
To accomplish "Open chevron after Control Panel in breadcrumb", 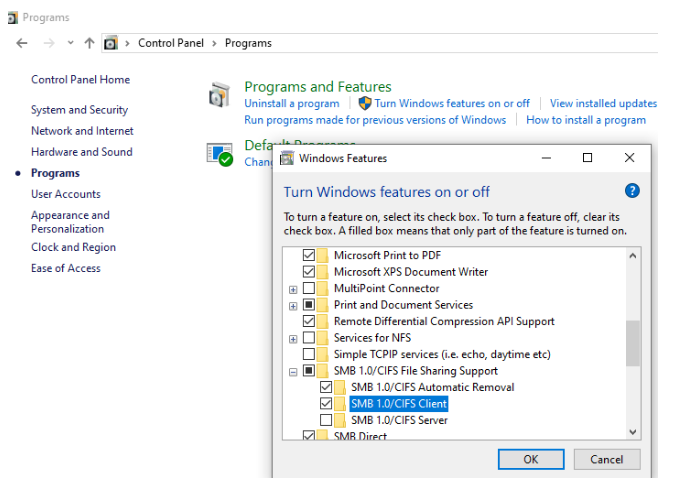I will pos(214,44).
